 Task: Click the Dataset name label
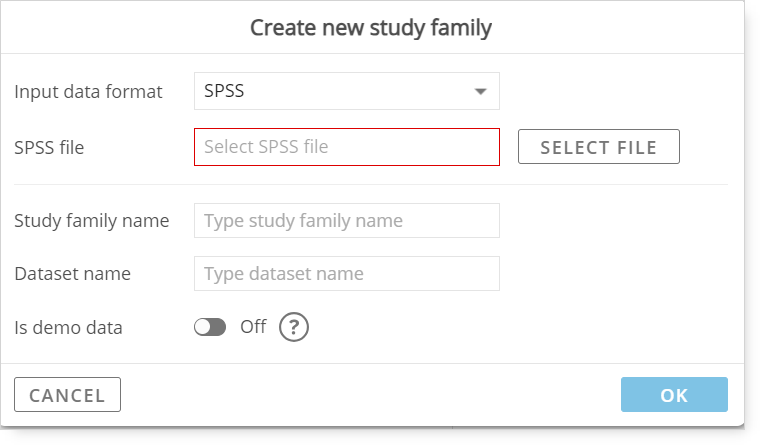tap(72, 274)
